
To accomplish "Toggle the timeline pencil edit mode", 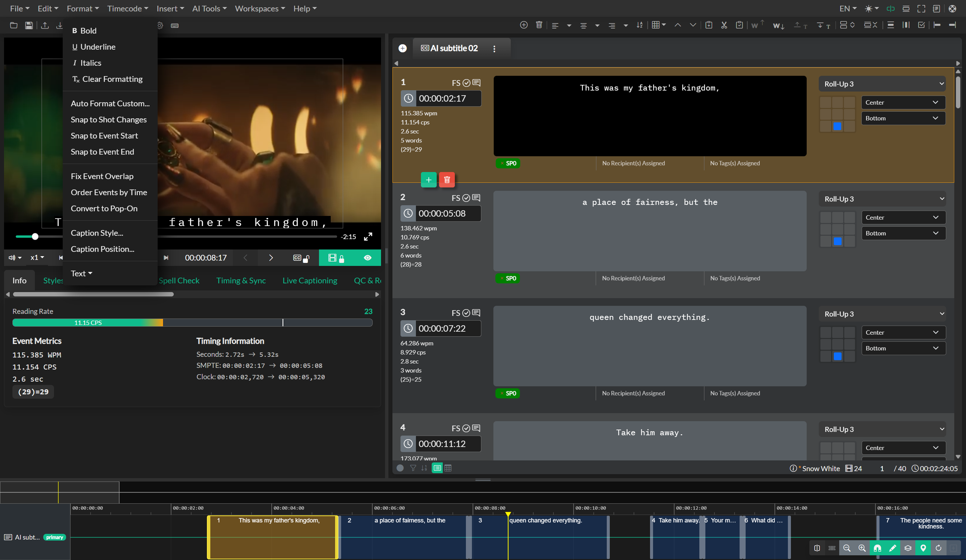I will [x=893, y=548].
